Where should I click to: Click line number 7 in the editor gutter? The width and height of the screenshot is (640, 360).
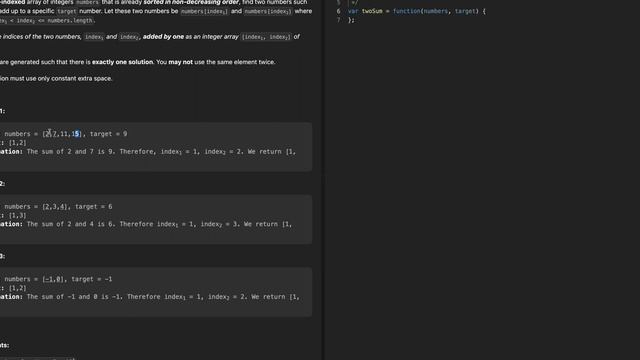click(x=338, y=20)
